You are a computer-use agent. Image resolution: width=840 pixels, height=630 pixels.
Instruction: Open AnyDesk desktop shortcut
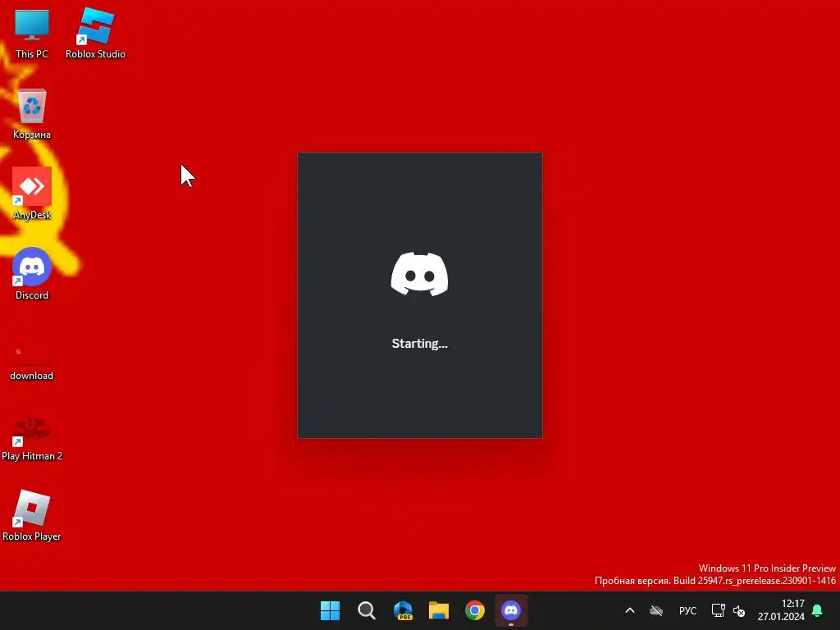(32, 194)
